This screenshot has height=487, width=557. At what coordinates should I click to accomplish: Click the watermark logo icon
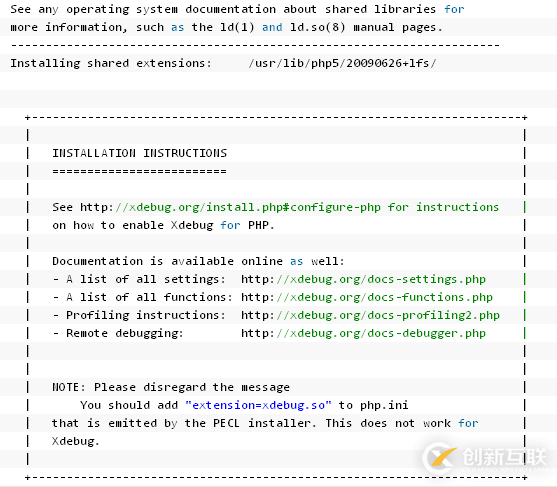(x=440, y=459)
